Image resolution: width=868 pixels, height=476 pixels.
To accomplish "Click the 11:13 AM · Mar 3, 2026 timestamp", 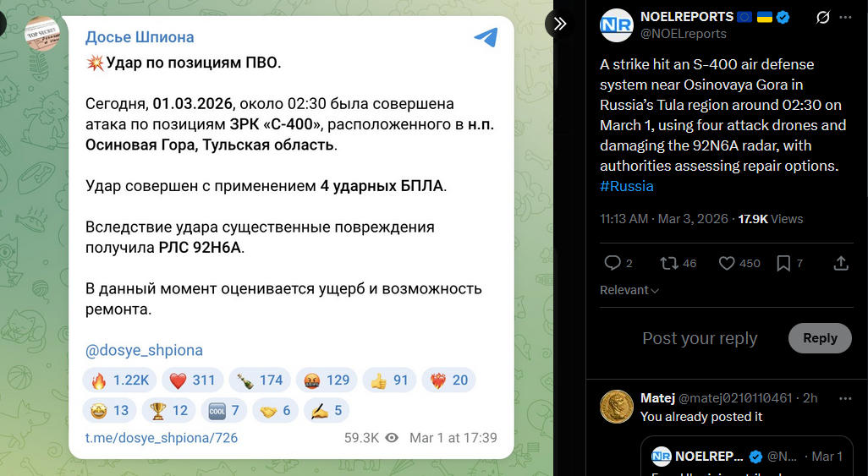I will click(664, 219).
